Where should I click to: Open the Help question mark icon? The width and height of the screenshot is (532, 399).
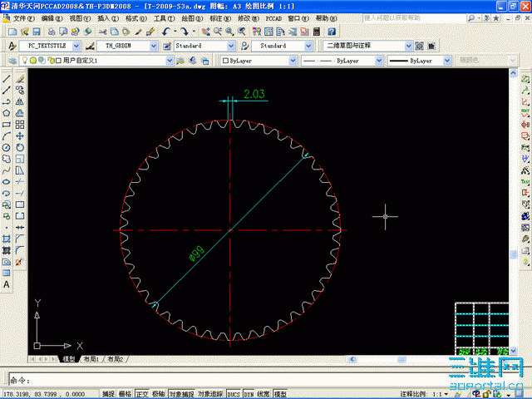332,32
